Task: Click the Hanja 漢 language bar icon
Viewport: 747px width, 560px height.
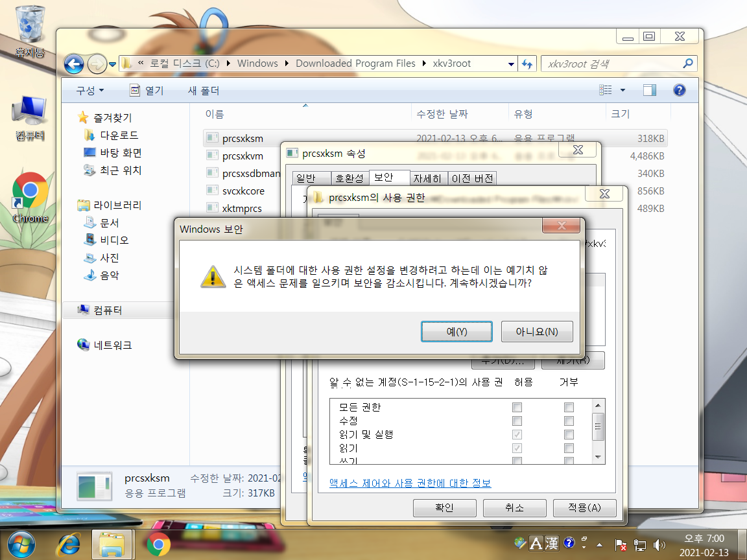Action: pyautogui.click(x=552, y=543)
